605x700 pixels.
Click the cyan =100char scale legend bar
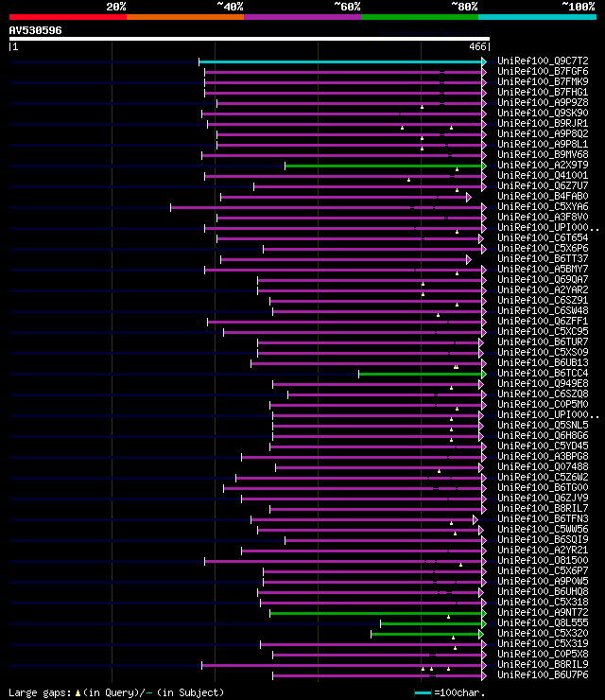[423, 692]
